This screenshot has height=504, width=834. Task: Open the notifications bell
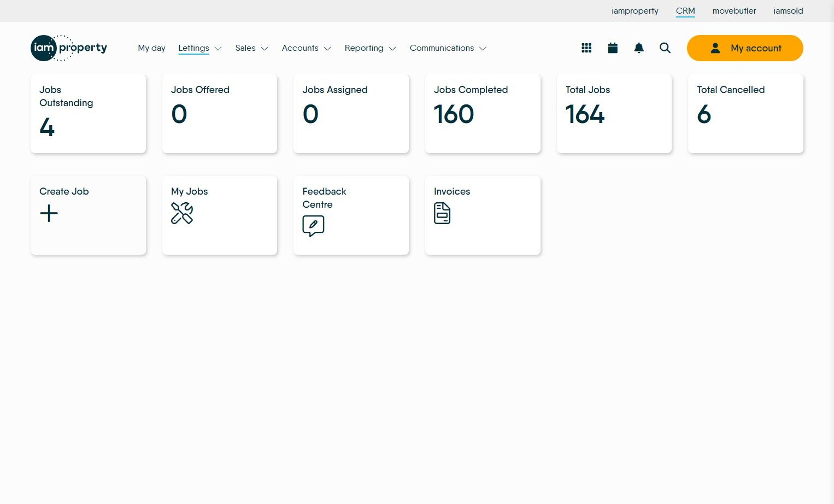coord(639,48)
